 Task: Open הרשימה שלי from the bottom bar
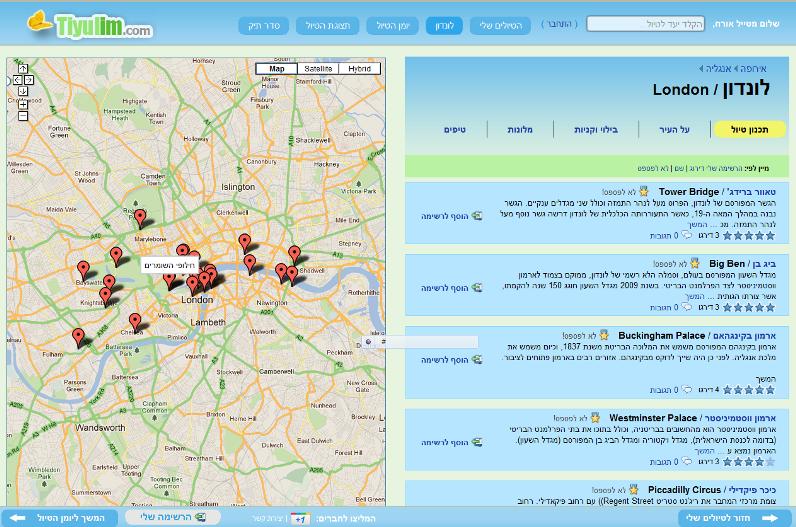(x=173, y=517)
